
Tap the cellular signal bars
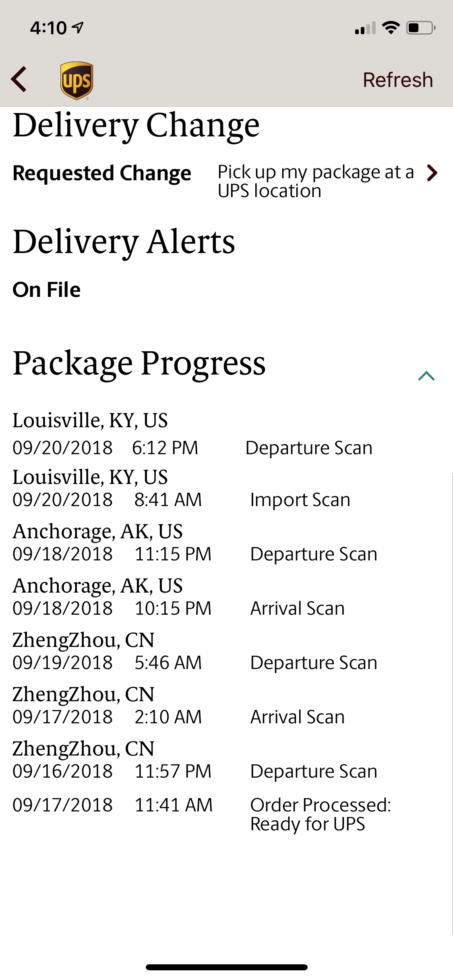pyautogui.click(x=365, y=28)
